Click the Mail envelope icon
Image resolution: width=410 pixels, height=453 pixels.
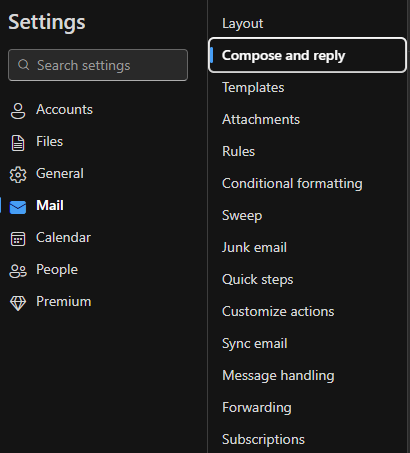18,207
